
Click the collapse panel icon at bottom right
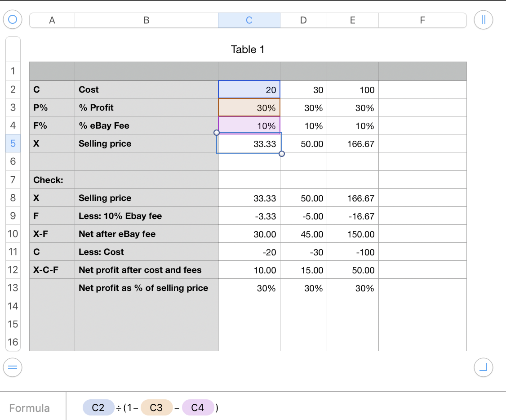(484, 367)
